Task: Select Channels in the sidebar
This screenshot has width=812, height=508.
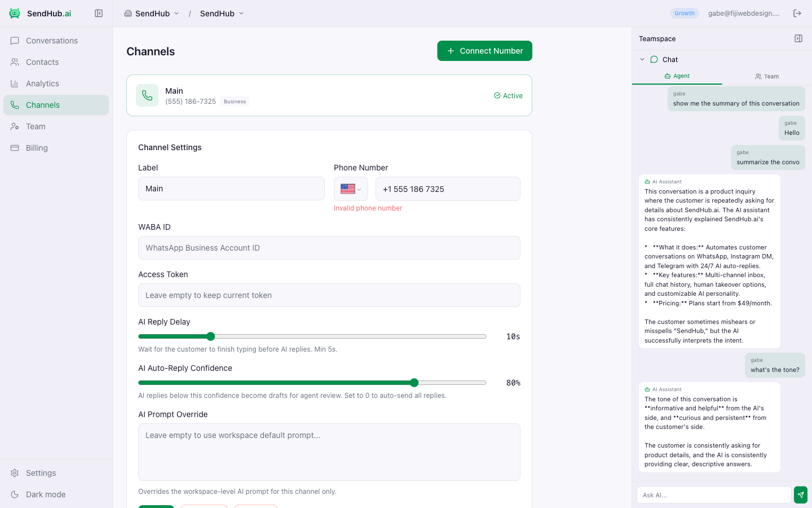Action: pos(56,105)
